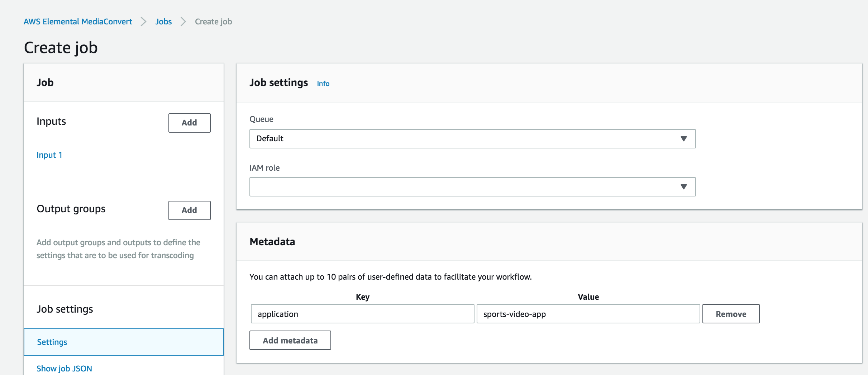Click the Info link beside Job settings
This screenshot has width=868, height=375.
pos(323,84)
